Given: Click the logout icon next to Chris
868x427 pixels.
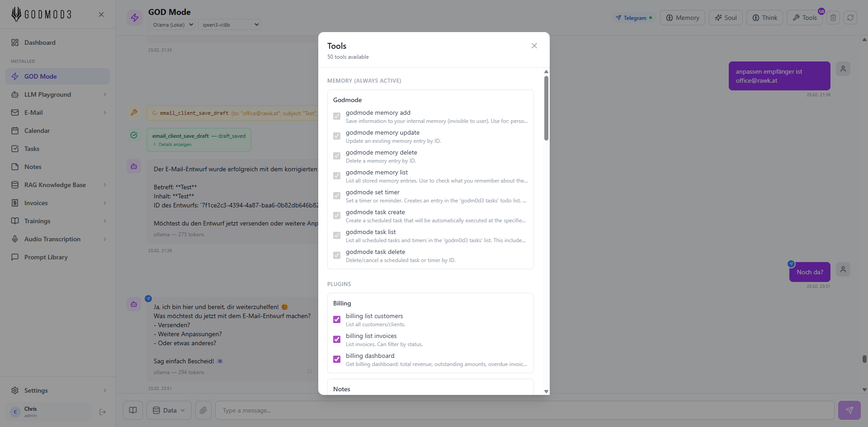Looking at the screenshot, I should [103, 412].
